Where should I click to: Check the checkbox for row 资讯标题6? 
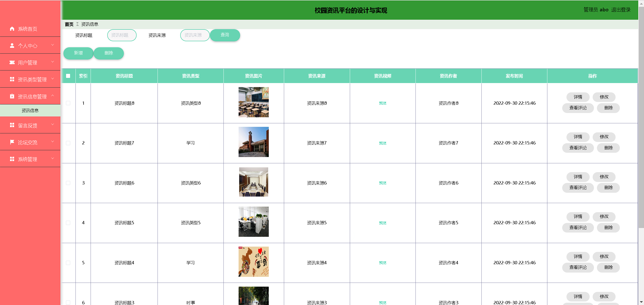coord(68,183)
